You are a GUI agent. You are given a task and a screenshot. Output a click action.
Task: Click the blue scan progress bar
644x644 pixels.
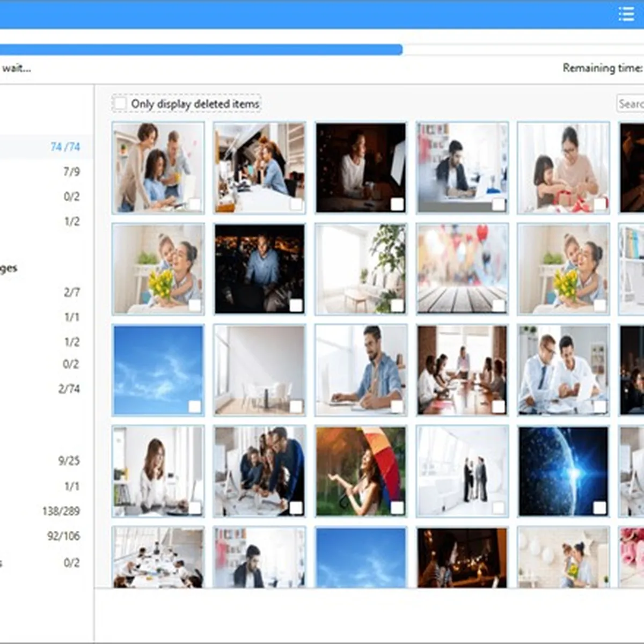pos(201,50)
